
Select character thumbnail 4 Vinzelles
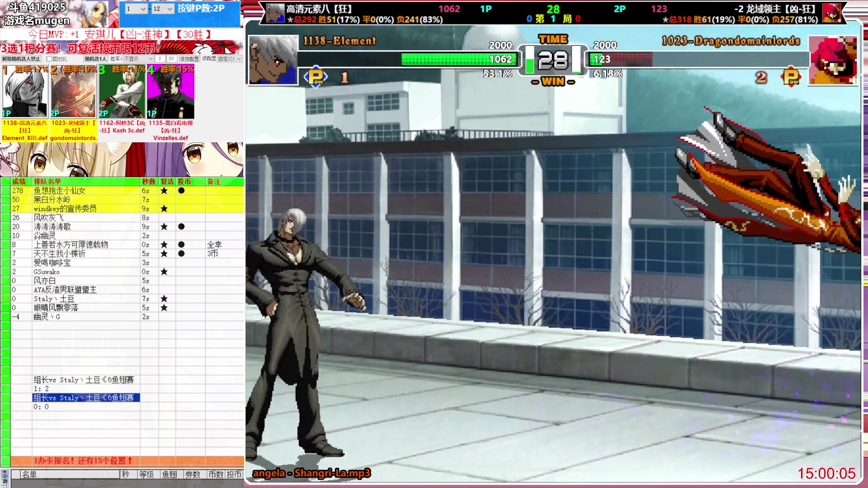[170, 92]
